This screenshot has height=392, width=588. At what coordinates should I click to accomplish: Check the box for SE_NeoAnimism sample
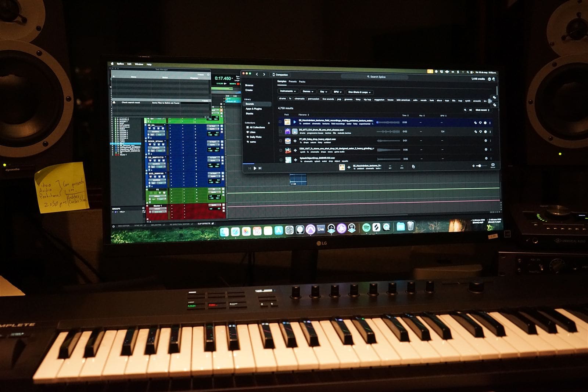coord(280,122)
